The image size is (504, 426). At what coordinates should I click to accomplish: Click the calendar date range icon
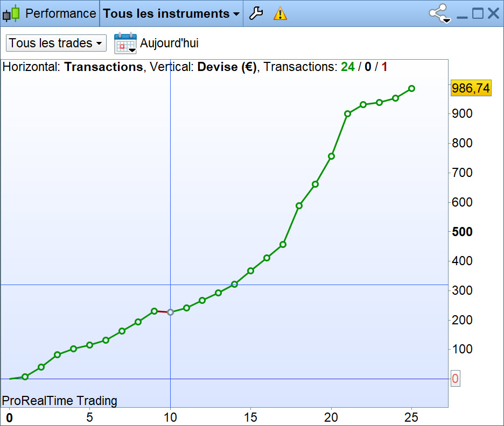[x=125, y=43]
